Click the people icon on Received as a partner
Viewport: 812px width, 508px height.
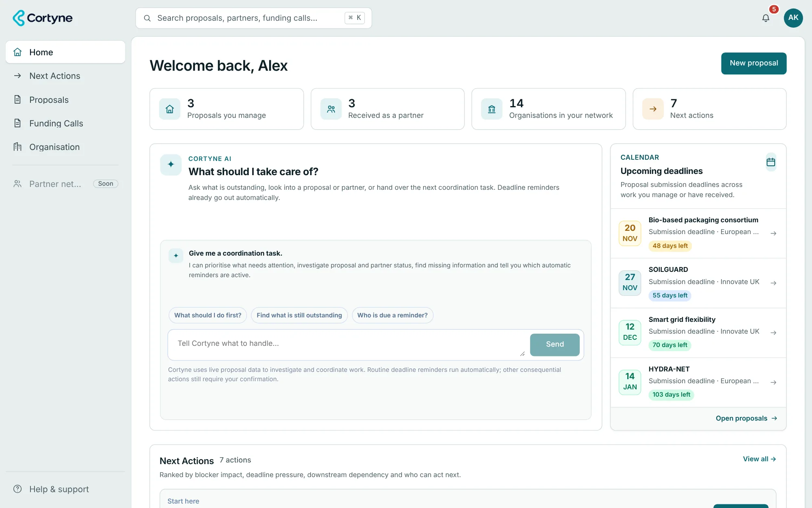tap(331, 109)
